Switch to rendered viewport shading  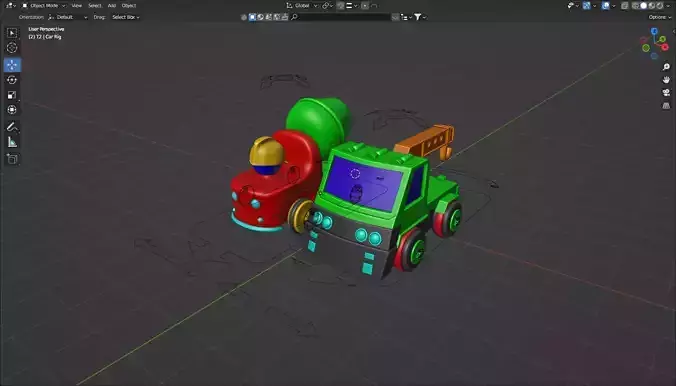(x=660, y=6)
